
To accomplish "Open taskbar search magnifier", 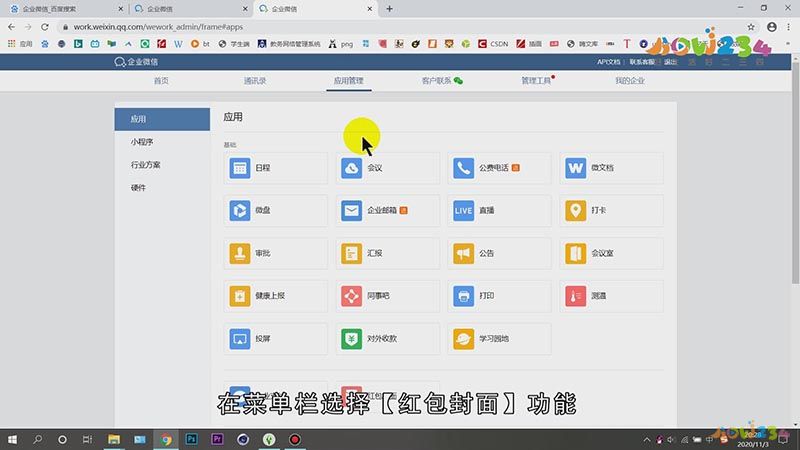I will click(x=37, y=439).
